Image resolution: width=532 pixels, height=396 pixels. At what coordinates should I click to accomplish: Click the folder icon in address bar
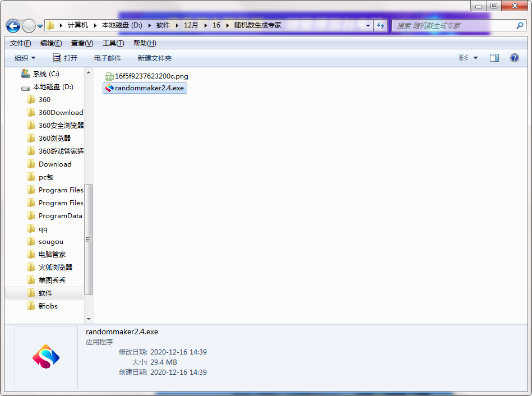(x=50, y=25)
